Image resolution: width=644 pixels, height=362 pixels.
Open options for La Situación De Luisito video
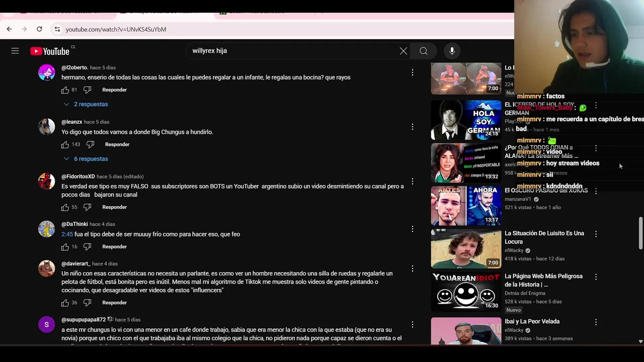pos(596,234)
